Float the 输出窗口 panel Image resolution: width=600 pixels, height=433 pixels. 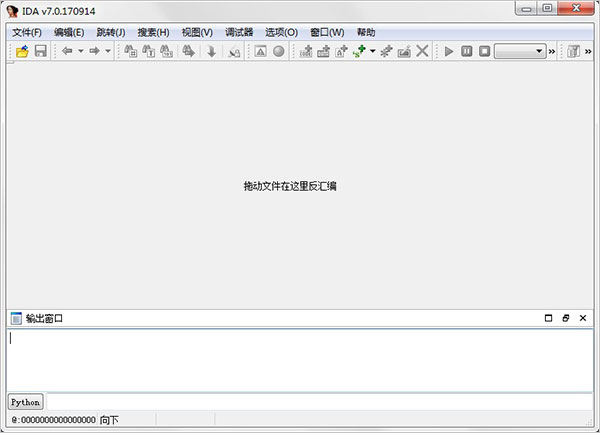(x=566, y=318)
